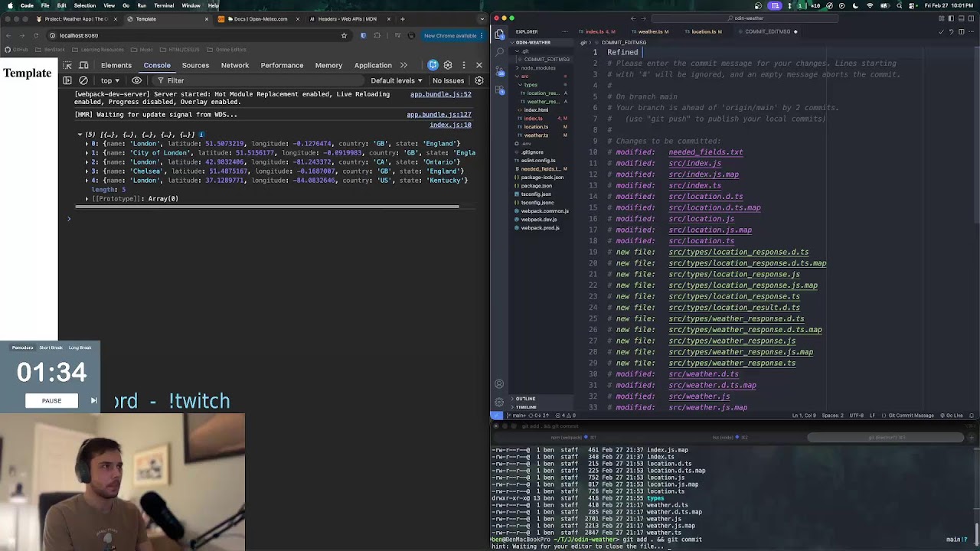Switch to Docs Open-Meteo.com Chrome tab
The width and height of the screenshot is (980, 551).
(257, 19)
